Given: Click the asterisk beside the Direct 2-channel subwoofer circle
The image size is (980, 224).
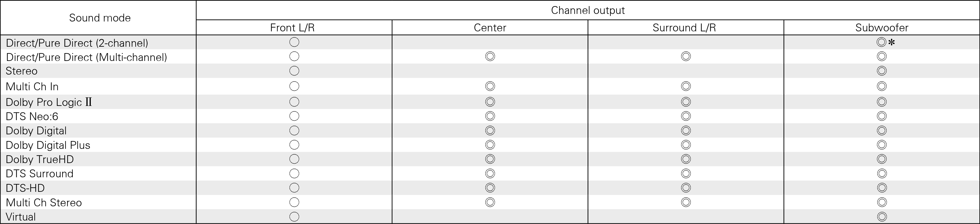Looking at the screenshot, I should coord(892,43).
